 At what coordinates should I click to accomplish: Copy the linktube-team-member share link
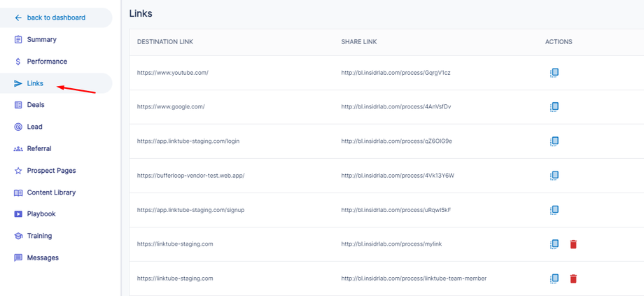click(x=554, y=279)
